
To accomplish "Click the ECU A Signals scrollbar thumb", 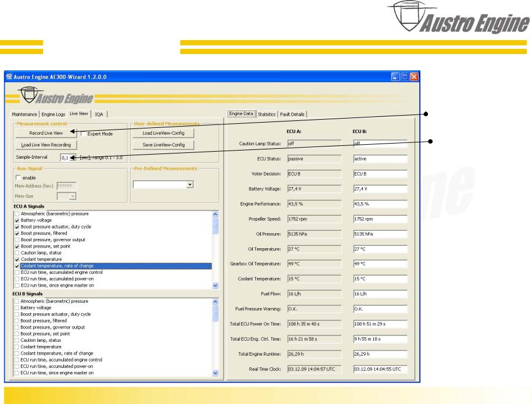I will coord(215,226).
